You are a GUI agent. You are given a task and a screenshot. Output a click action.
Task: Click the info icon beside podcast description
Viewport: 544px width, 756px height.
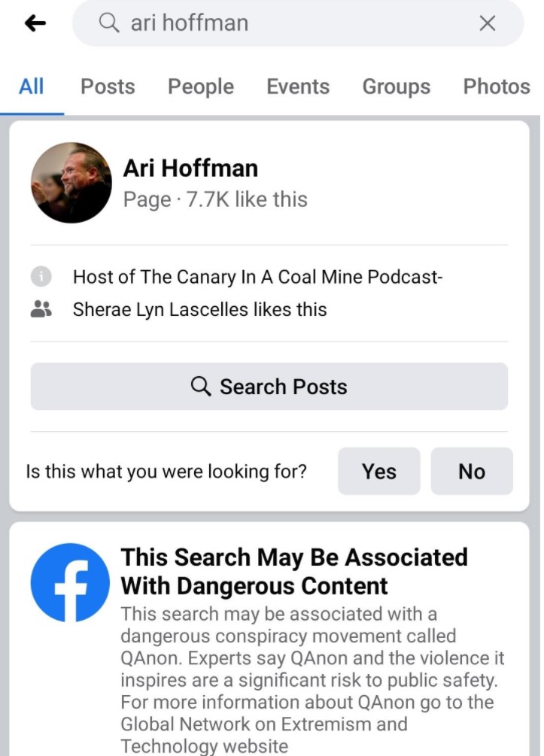[41, 277]
